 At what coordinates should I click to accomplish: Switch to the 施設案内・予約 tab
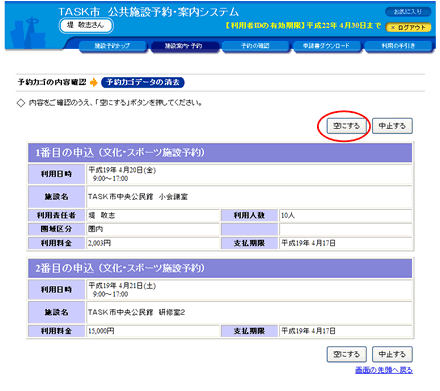[x=184, y=46]
